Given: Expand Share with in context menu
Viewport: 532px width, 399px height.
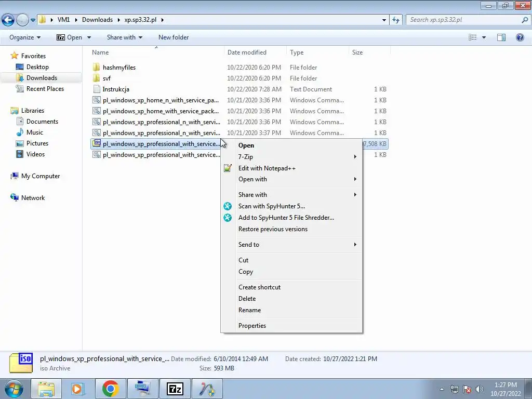Looking at the screenshot, I should pos(291,194).
